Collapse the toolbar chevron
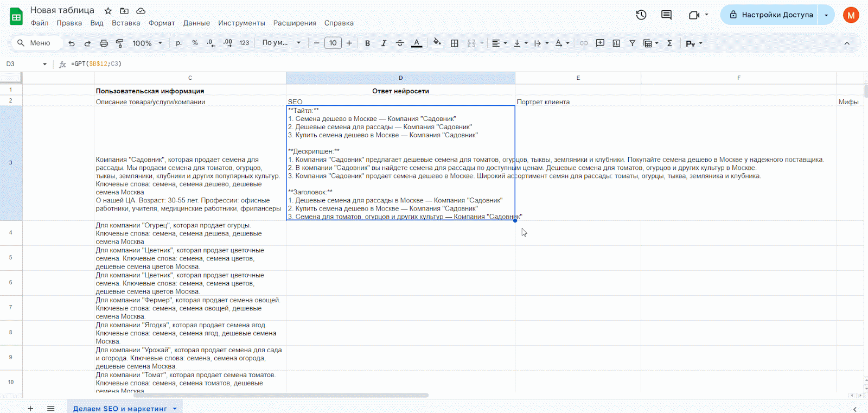Screen dimensions: 868x413 pos(847,43)
